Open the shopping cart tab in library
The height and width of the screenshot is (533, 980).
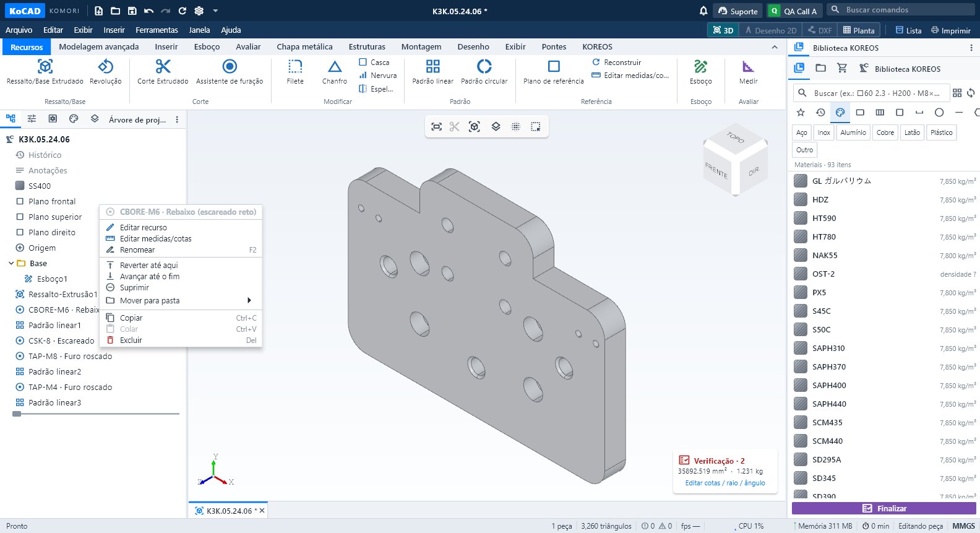point(841,69)
